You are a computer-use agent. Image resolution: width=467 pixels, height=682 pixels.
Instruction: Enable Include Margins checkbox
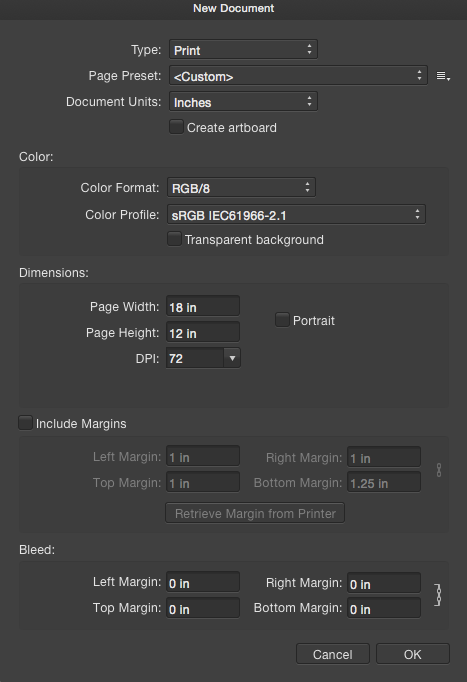point(25,423)
